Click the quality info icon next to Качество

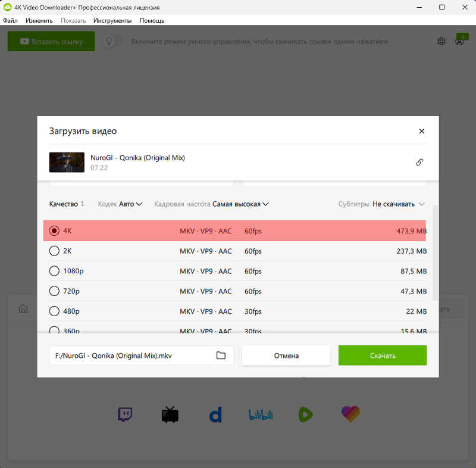pyautogui.click(x=82, y=204)
